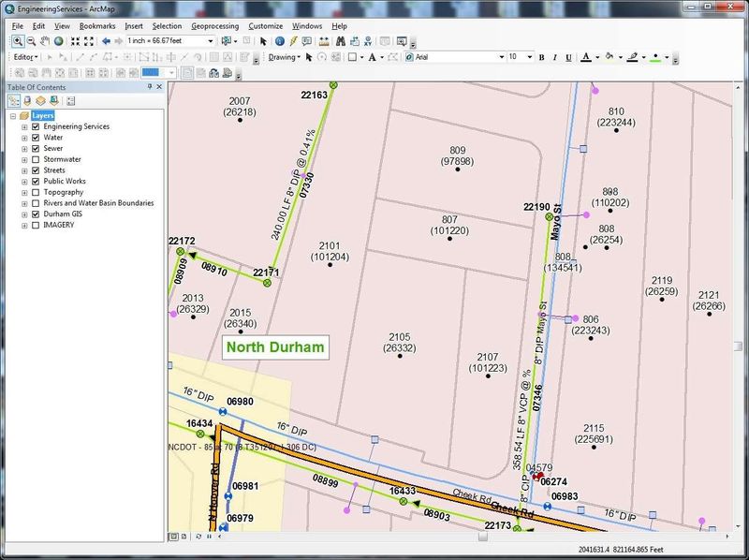
Task: Show the IMAGERY layer
Action: pos(36,226)
